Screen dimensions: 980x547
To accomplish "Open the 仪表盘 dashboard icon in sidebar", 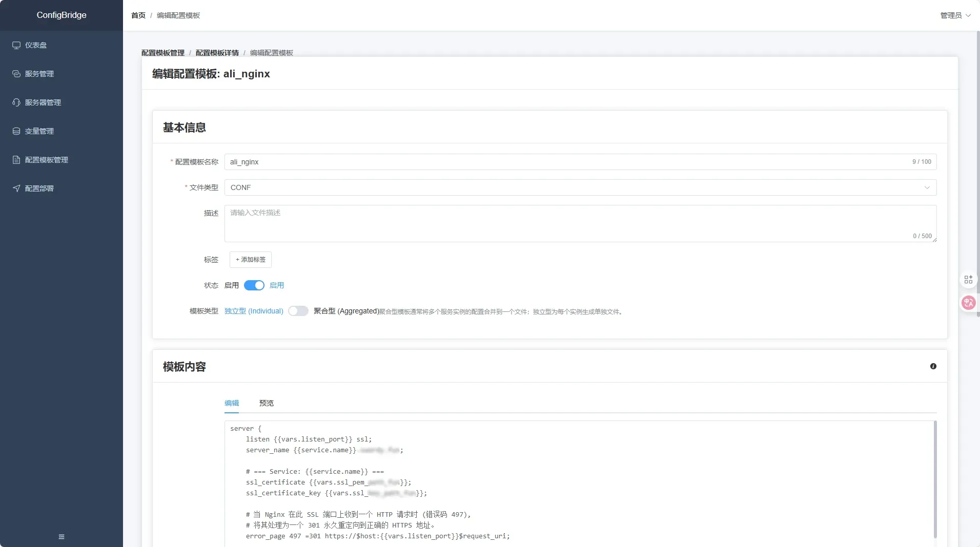I will (16, 45).
